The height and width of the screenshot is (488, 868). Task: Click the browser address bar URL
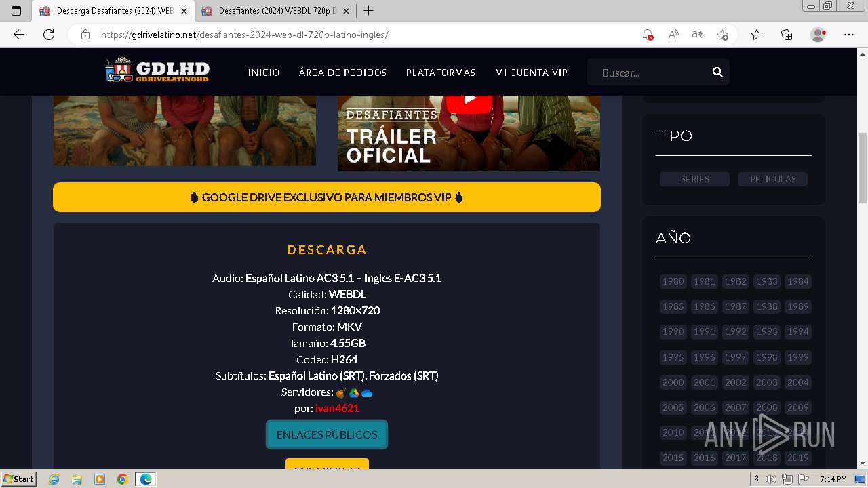pos(244,35)
